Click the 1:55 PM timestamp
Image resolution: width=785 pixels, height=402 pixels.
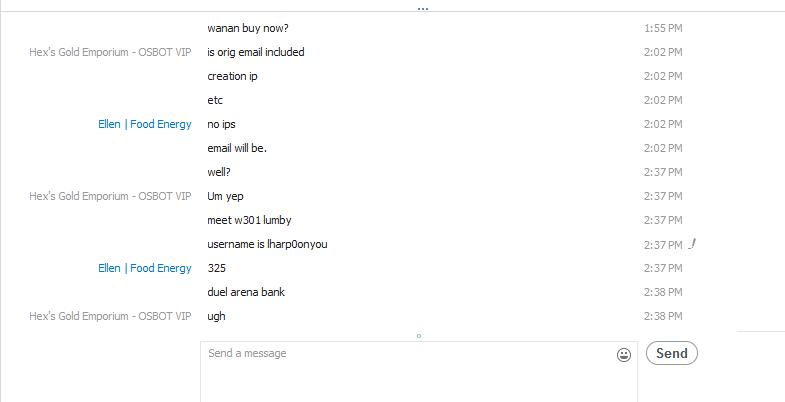coord(663,29)
